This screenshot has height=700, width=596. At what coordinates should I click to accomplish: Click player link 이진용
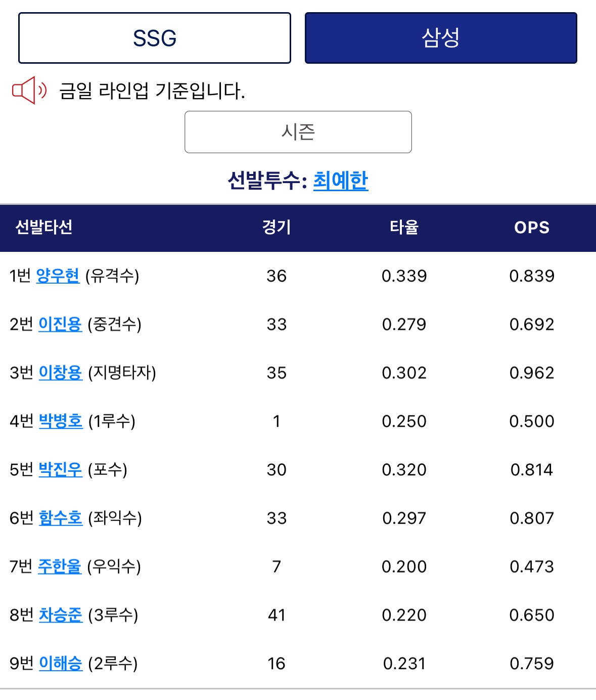(60, 324)
